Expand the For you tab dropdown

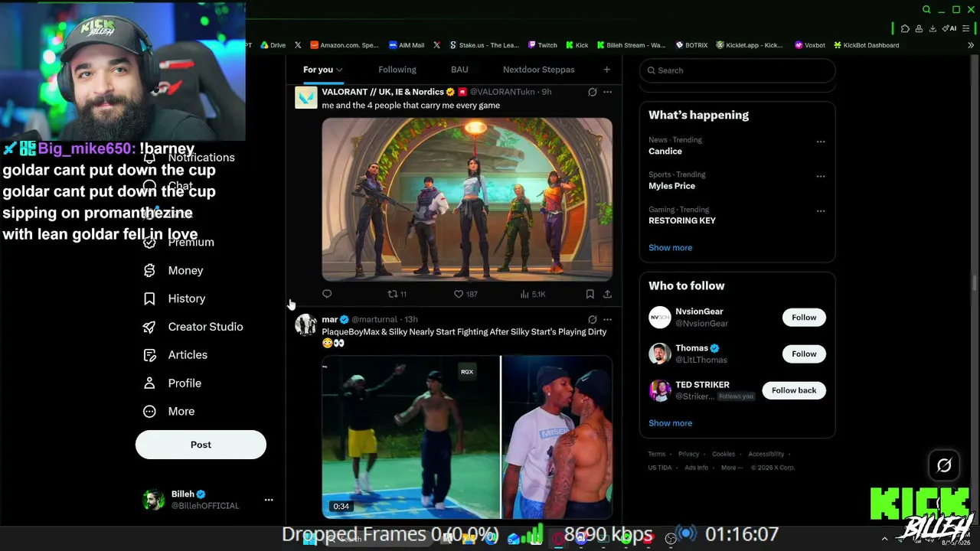pos(339,70)
